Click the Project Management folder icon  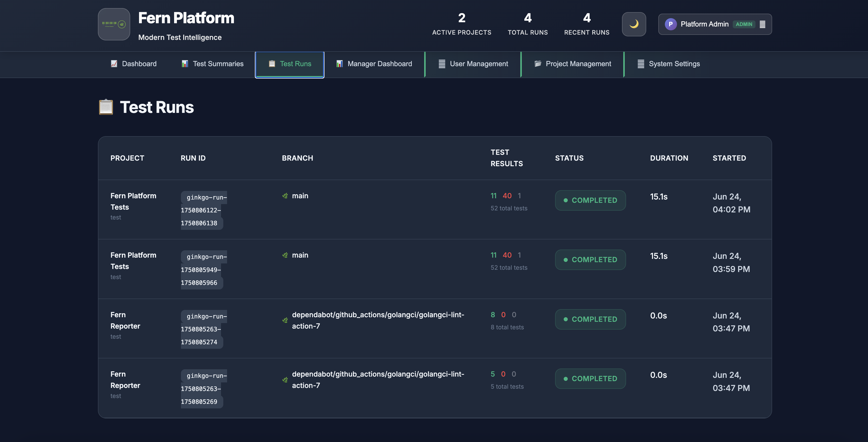(x=538, y=64)
